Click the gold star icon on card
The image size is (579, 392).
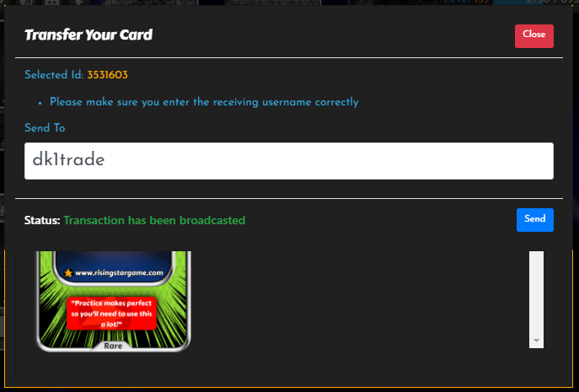coord(68,272)
